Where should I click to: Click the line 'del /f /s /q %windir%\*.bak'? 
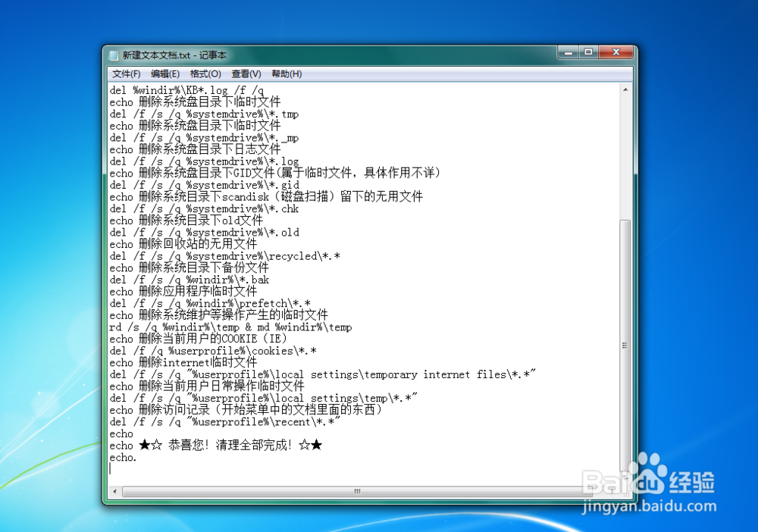(189, 280)
